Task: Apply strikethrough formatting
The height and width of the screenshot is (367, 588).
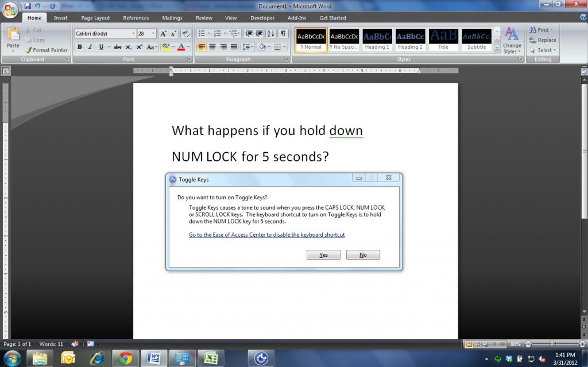Action: tap(117, 47)
